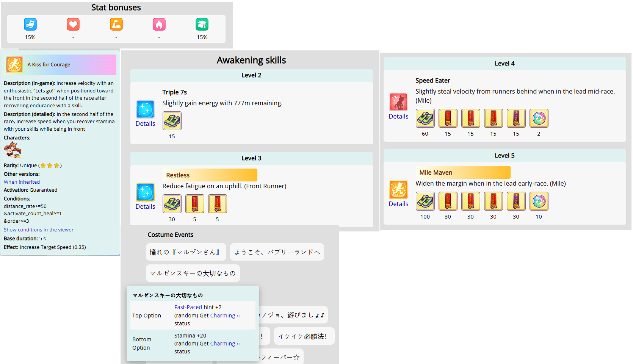The height and width of the screenshot is (364, 633).
Task: Click the Activation: Guaranteed line
Action: (x=31, y=190)
